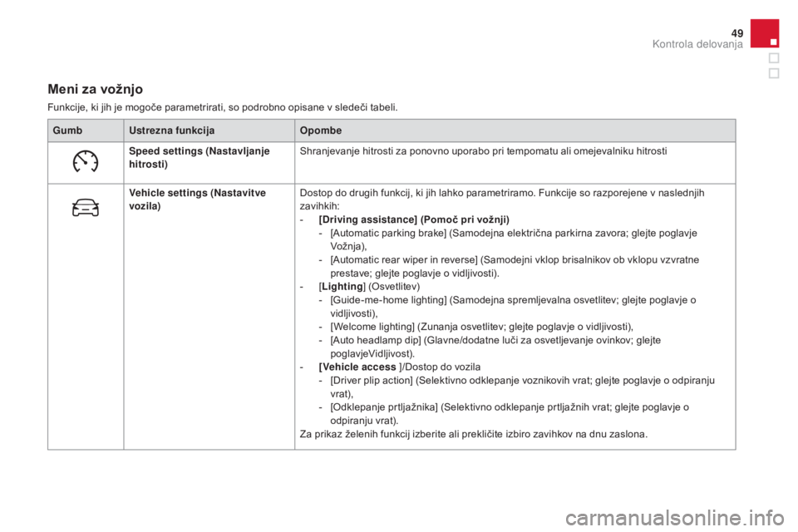Click the speedometer Speed settings icon
The image size is (798, 532).
click(86, 162)
